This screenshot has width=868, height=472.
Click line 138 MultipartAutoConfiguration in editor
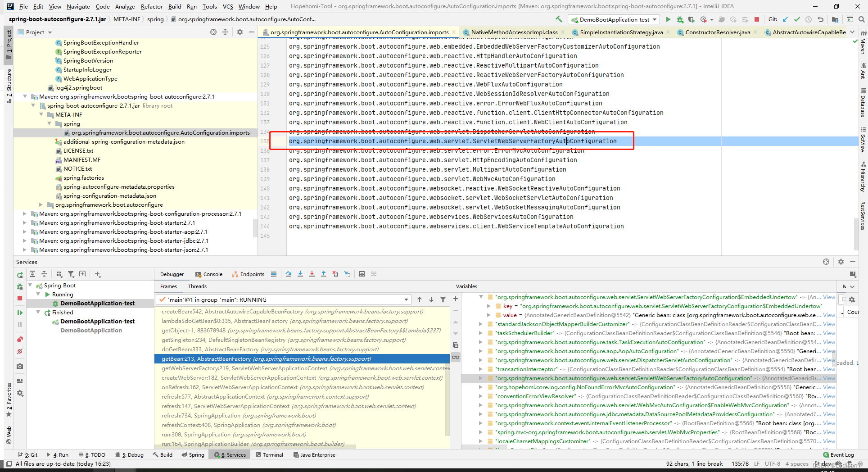(427, 169)
